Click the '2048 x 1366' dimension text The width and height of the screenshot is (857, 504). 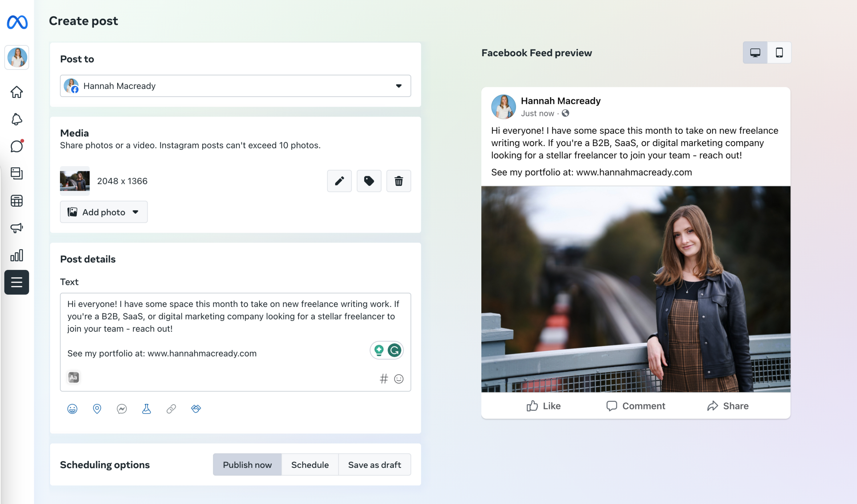click(122, 181)
